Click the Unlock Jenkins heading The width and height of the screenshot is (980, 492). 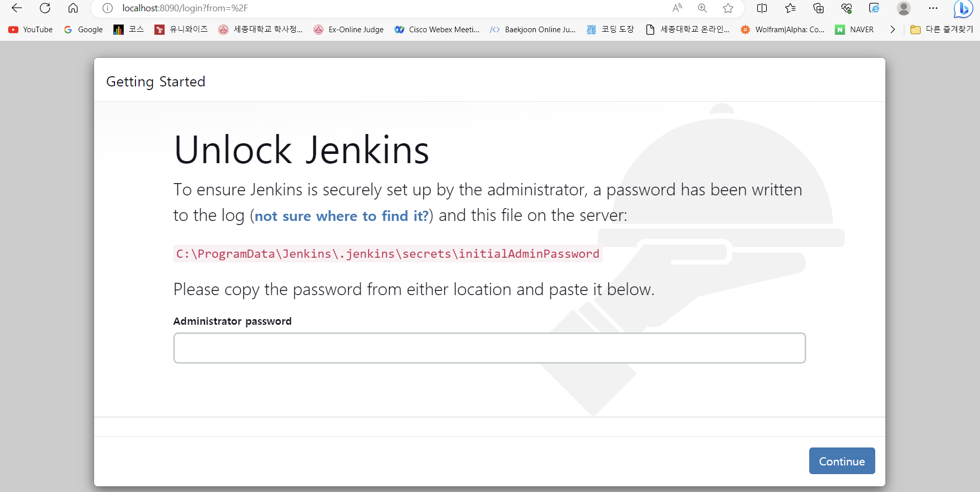tap(302, 150)
